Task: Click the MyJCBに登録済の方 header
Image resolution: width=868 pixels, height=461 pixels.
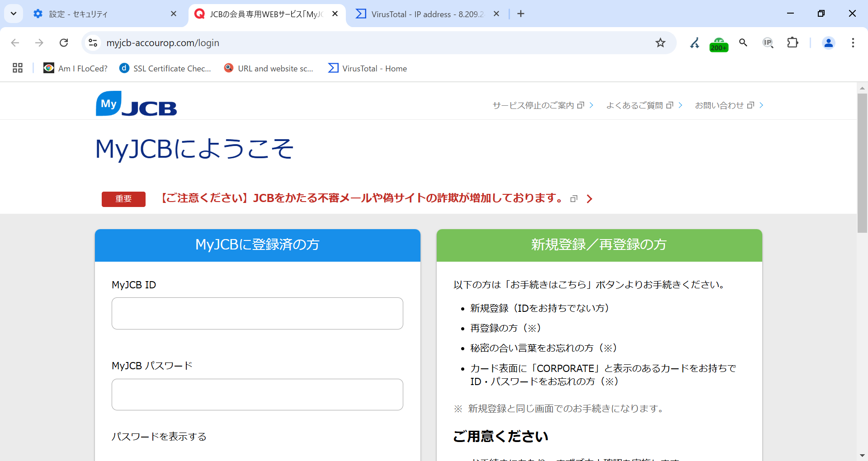Action: [x=258, y=245]
